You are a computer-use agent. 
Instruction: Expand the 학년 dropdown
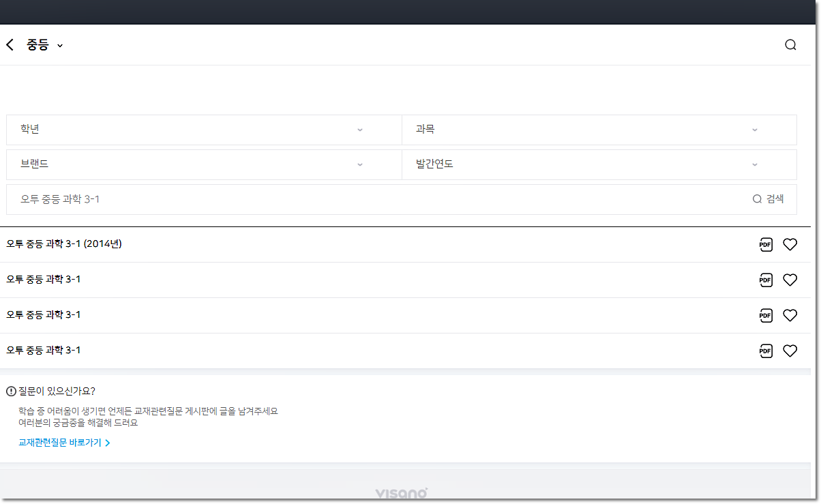(x=204, y=130)
